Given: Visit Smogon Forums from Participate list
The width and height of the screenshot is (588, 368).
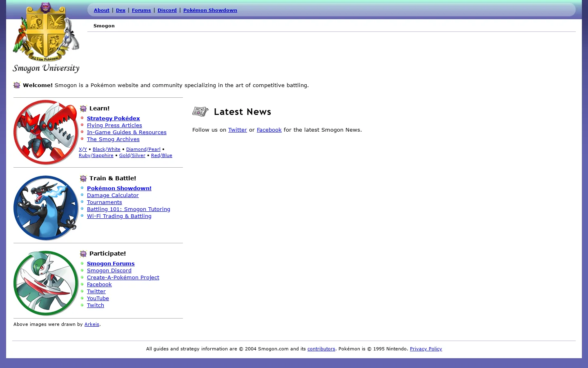Looking at the screenshot, I should coord(111,263).
